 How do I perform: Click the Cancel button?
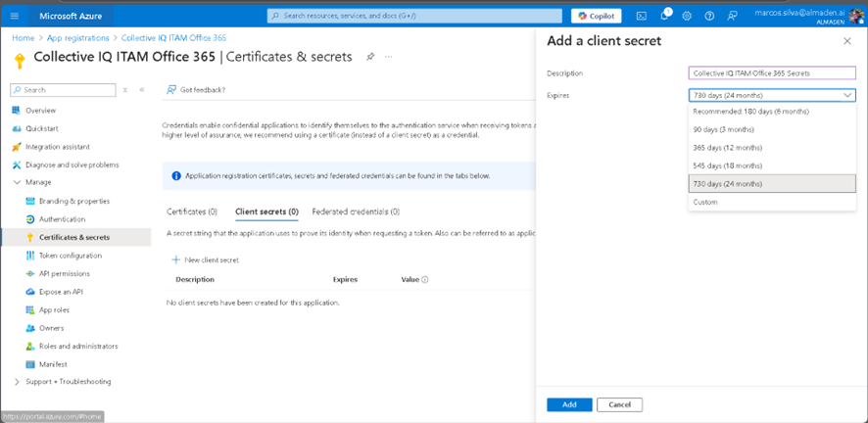coord(619,404)
